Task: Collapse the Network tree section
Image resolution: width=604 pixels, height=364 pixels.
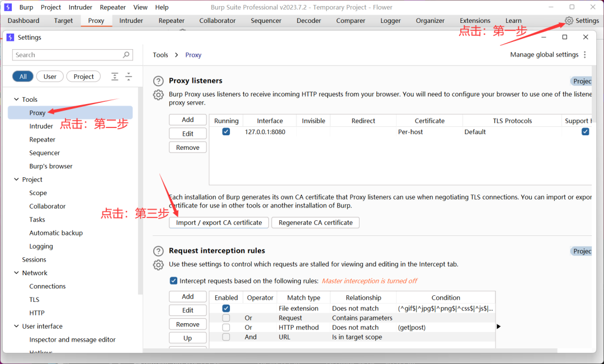Action: click(x=16, y=273)
